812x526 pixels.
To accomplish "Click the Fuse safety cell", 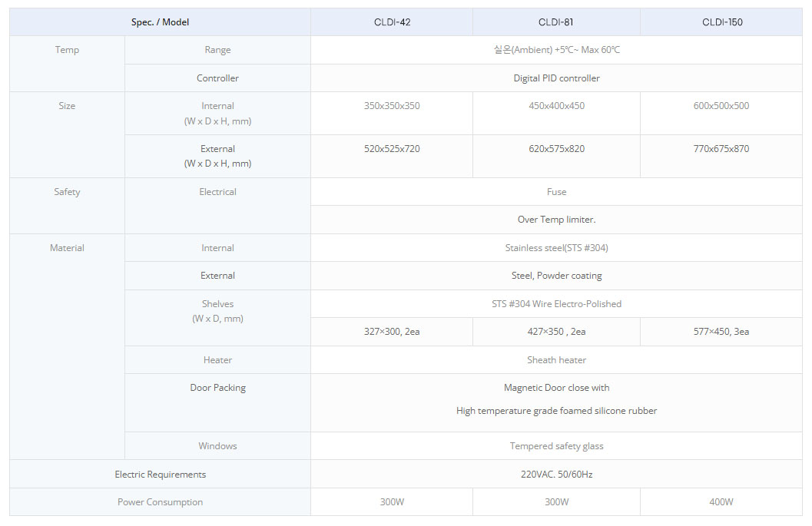I will coord(557,191).
